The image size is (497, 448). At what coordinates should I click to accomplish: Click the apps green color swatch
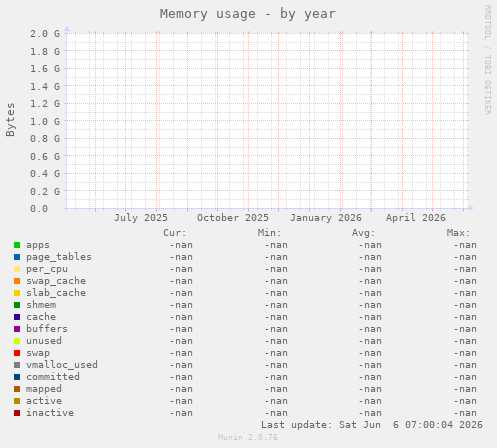click(17, 245)
